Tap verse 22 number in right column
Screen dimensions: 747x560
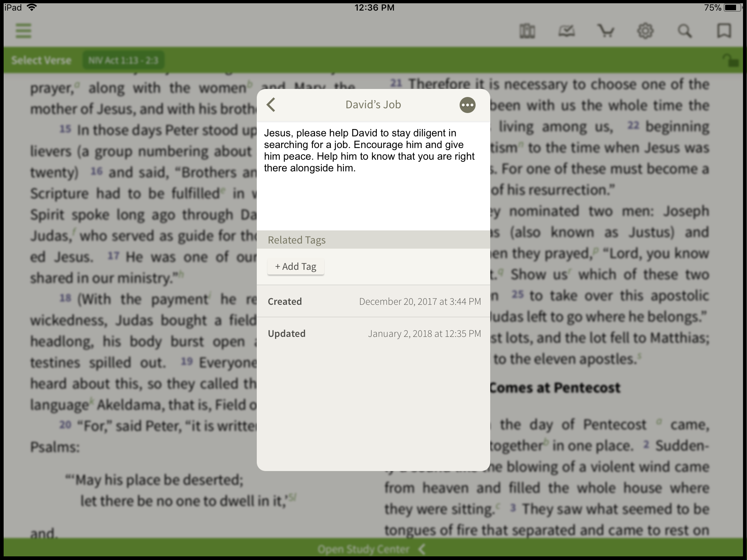point(633,125)
